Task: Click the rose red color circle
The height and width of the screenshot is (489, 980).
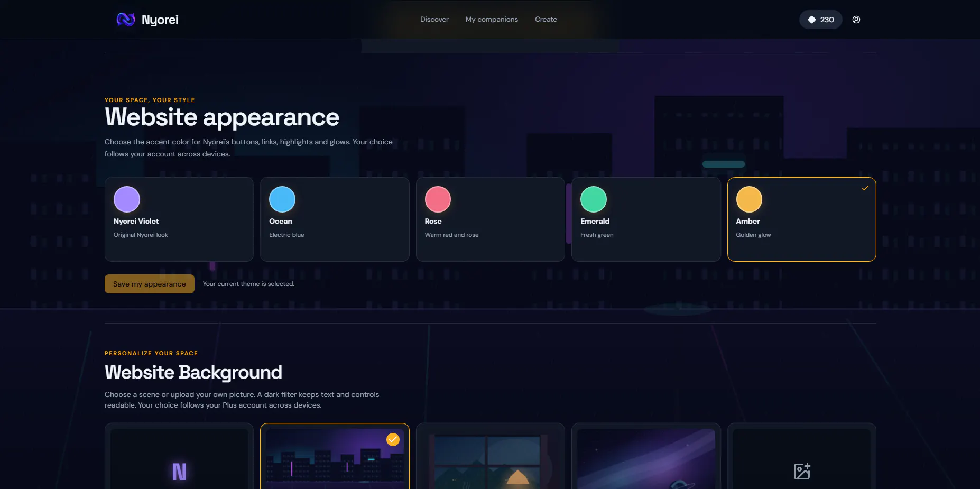Action: [438, 199]
